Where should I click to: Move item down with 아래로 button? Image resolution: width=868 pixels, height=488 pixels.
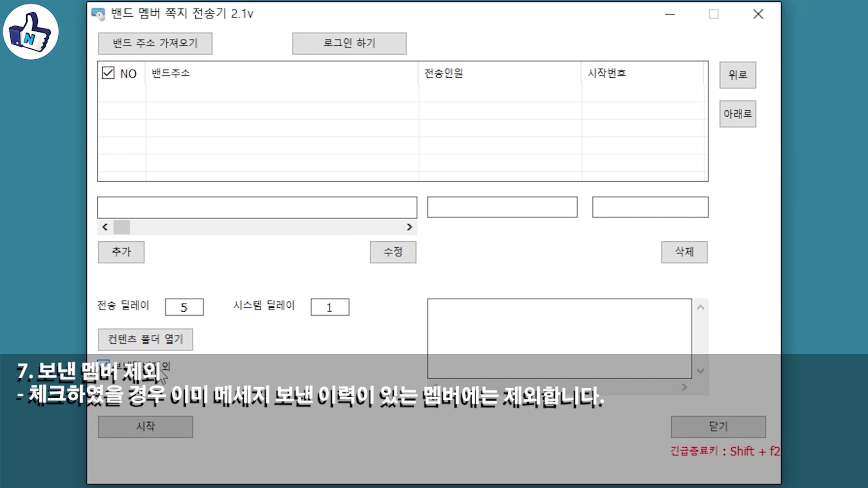pyautogui.click(x=737, y=114)
